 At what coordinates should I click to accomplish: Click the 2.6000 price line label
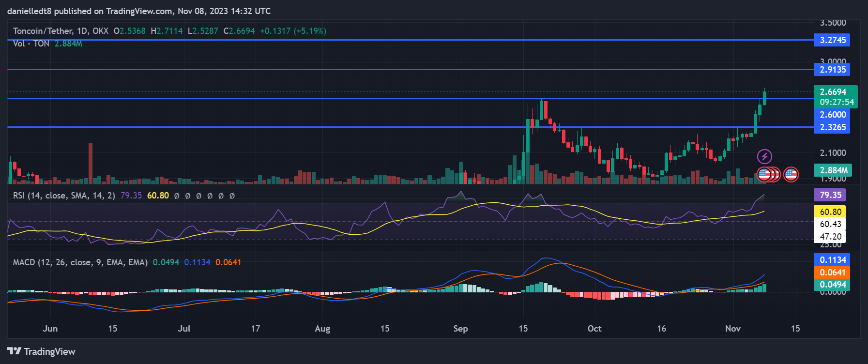[833, 115]
